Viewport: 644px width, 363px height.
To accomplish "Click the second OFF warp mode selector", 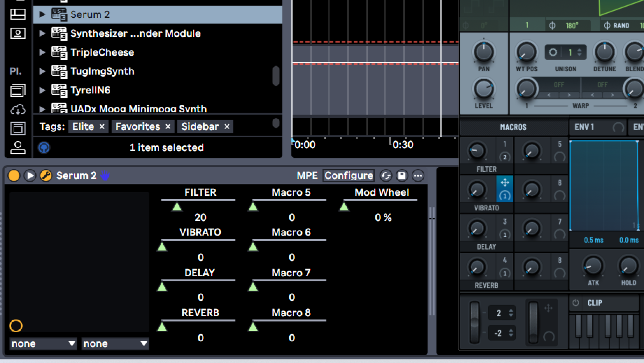I will (x=602, y=85).
